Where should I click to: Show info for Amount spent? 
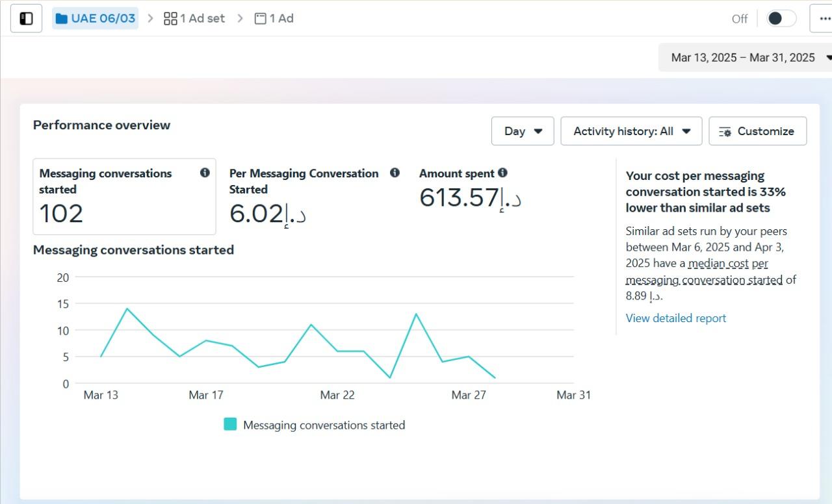pos(502,173)
